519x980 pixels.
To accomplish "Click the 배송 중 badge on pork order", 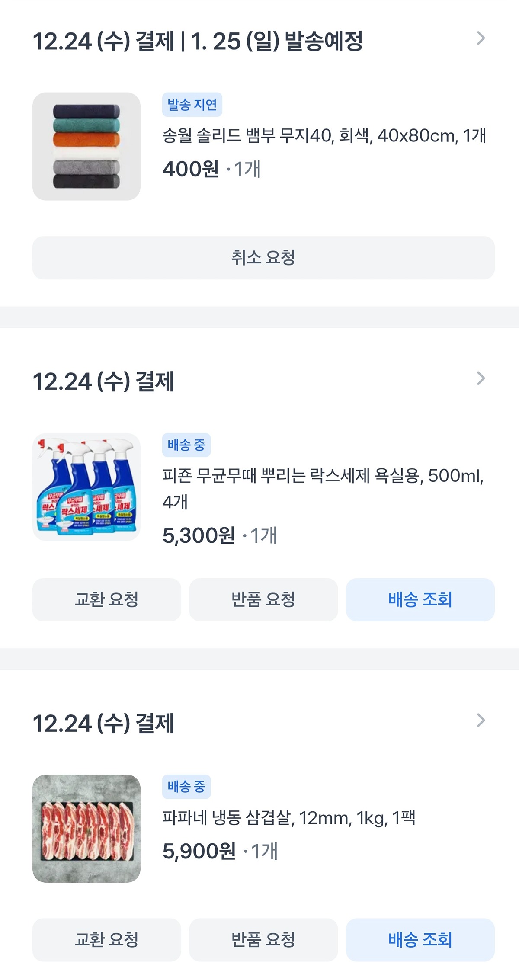I will point(186,787).
